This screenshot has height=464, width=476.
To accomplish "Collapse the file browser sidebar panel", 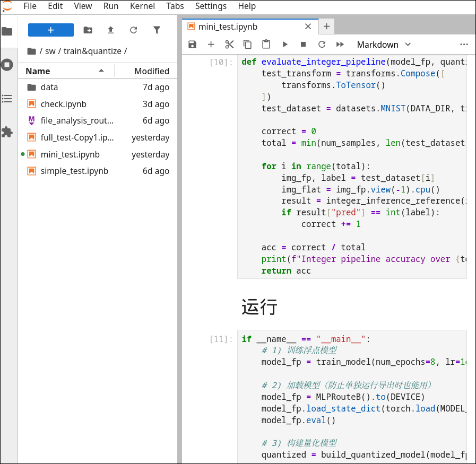I will [7, 31].
